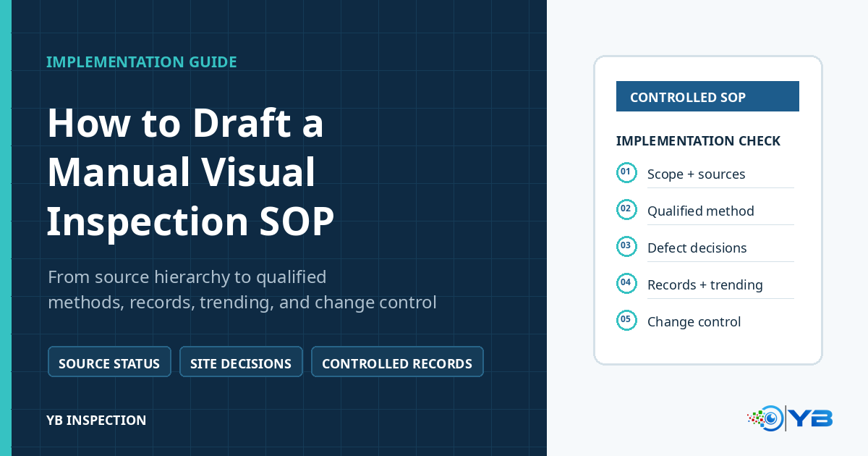Click the 'Change control' item
Viewport: 868px width, 456px height.
(x=694, y=322)
